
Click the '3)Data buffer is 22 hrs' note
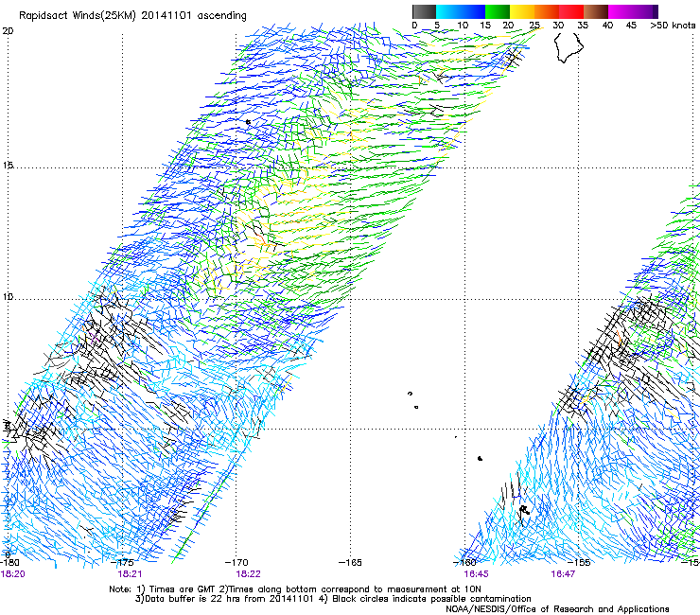334,599
